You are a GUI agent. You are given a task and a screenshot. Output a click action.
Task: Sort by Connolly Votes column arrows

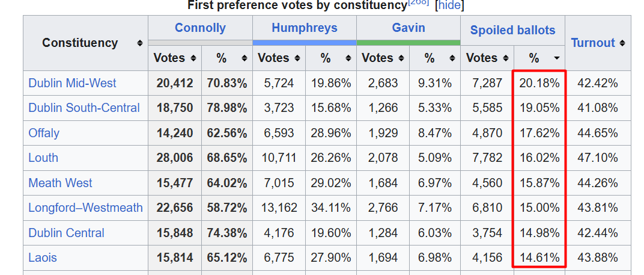point(193,58)
